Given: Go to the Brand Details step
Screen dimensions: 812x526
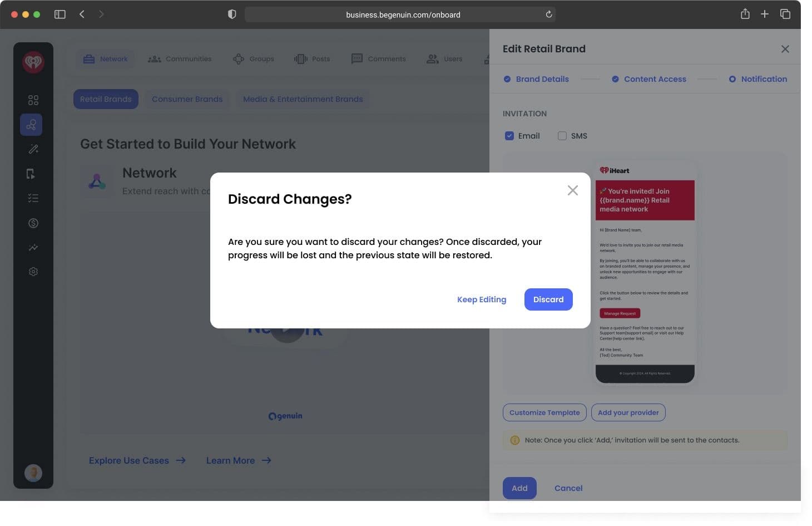Looking at the screenshot, I should click(x=536, y=79).
